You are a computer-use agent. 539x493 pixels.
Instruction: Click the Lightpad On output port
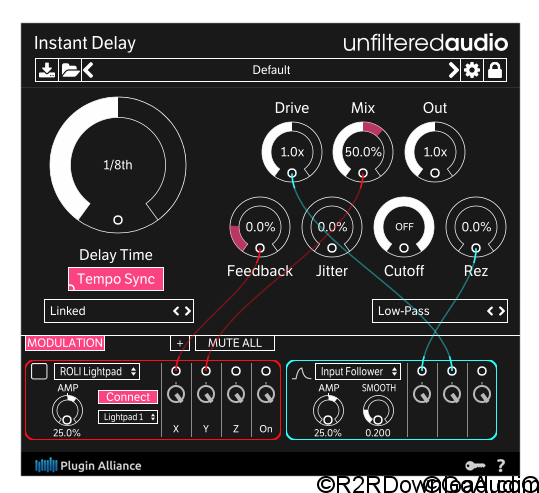[x=266, y=371]
